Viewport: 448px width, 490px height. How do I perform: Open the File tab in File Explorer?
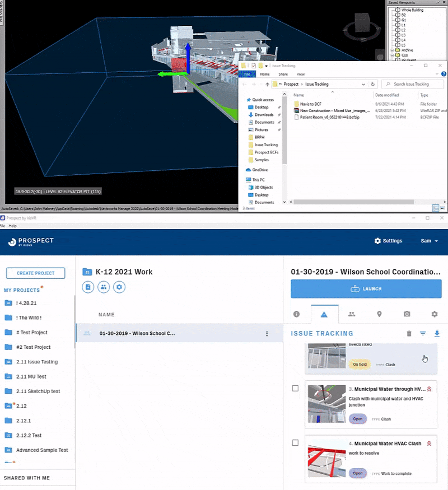(247, 74)
